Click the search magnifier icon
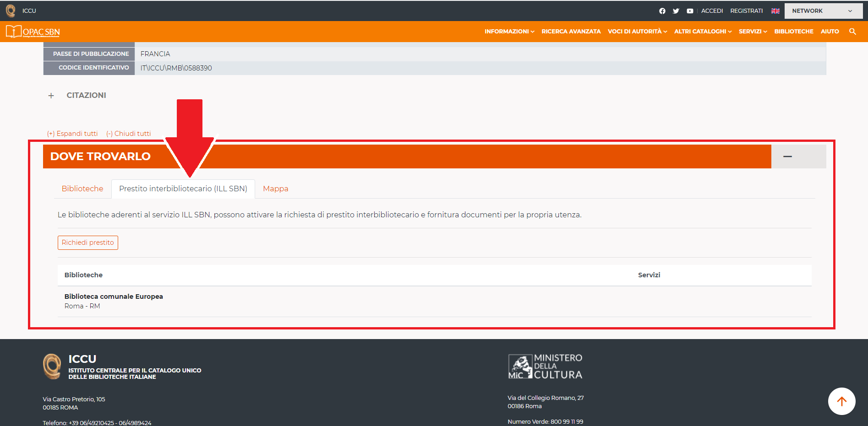The width and height of the screenshot is (868, 426). coord(852,32)
